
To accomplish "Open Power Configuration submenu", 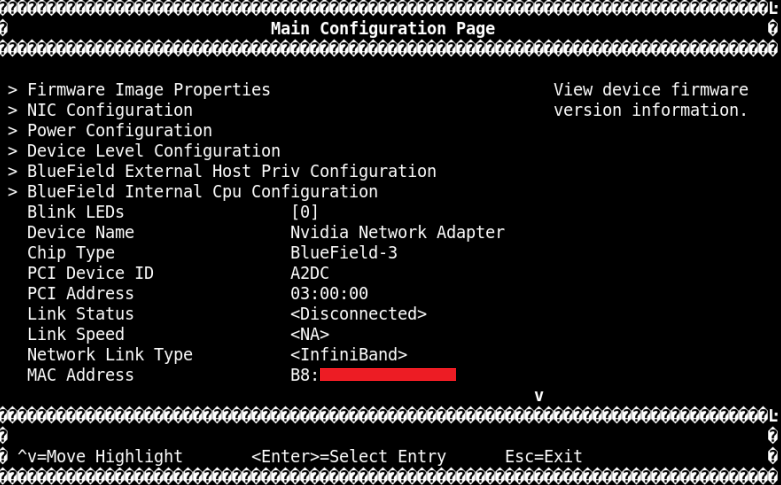I will tap(119, 131).
